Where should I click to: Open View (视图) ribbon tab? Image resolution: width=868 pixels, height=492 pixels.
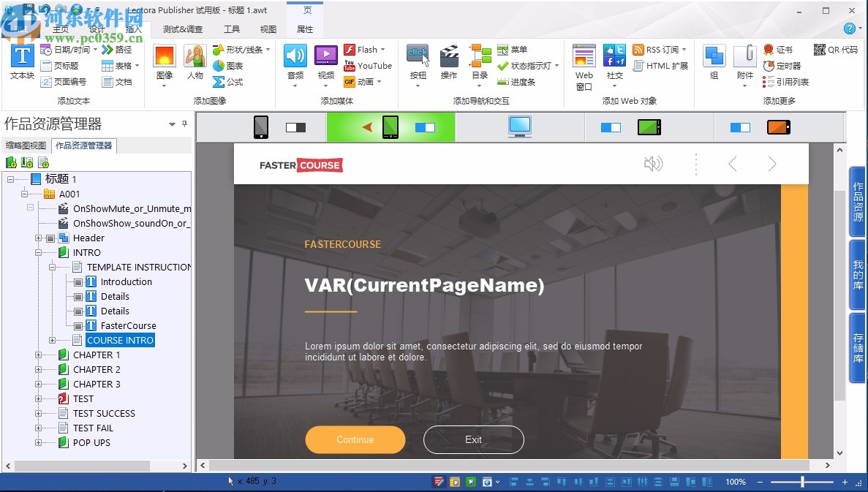tap(268, 29)
